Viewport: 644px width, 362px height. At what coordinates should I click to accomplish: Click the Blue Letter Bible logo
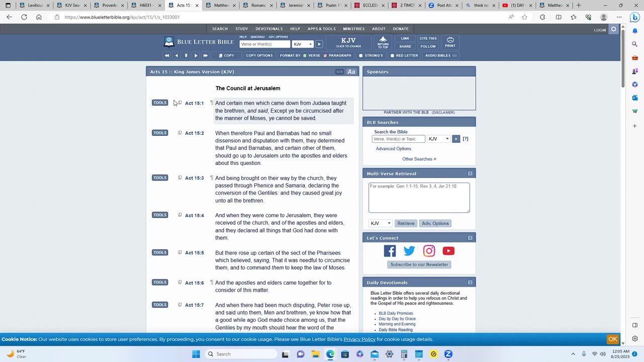[199, 42]
